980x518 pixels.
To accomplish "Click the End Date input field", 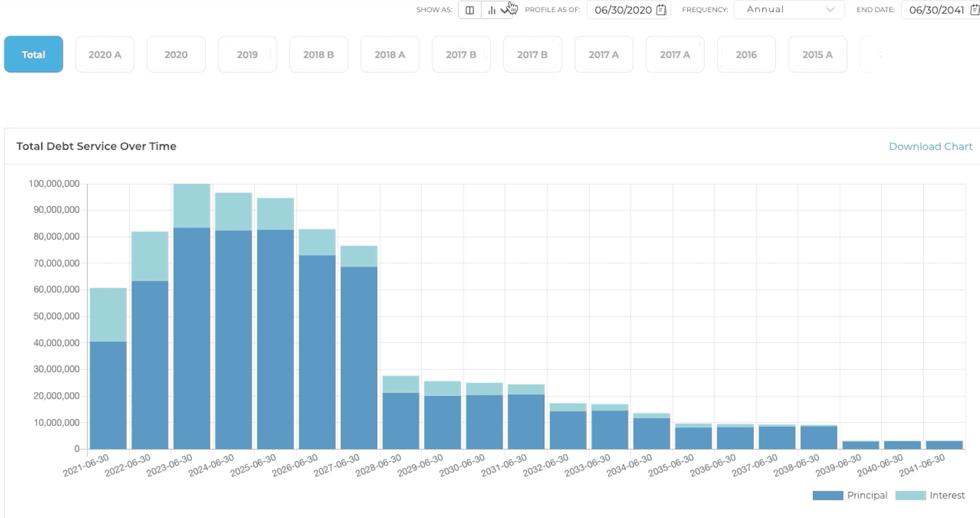I will click(936, 10).
